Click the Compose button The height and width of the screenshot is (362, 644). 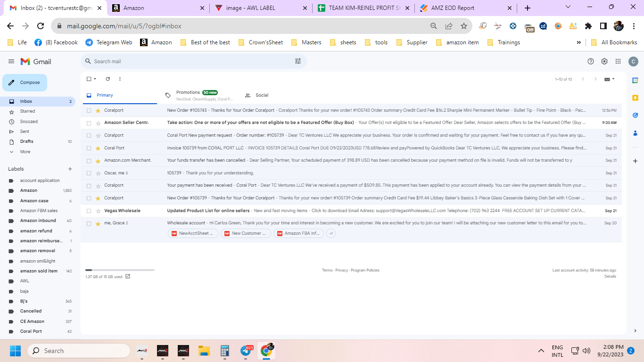coord(25,82)
